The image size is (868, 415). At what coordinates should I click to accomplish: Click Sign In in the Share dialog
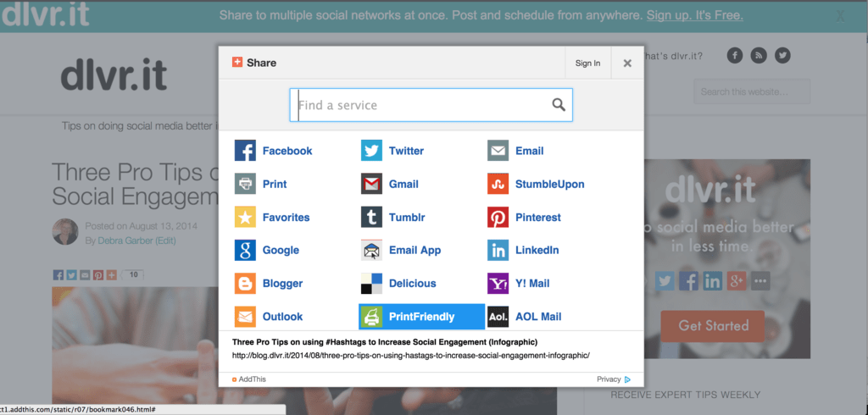click(x=588, y=63)
